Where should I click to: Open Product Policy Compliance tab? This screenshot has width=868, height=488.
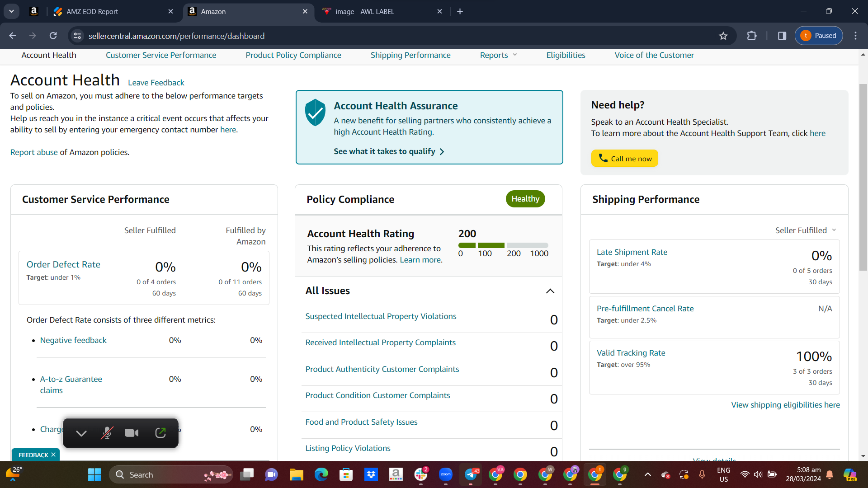[293, 55]
